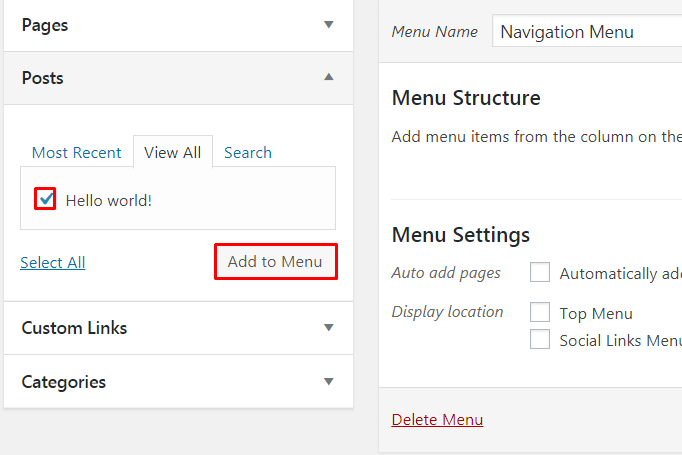682x455 pixels.
Task: Click the Pages panel title
Action: pos(45,25)
